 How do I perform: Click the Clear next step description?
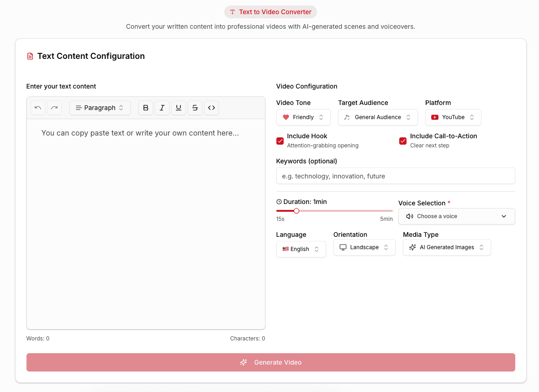430,145
